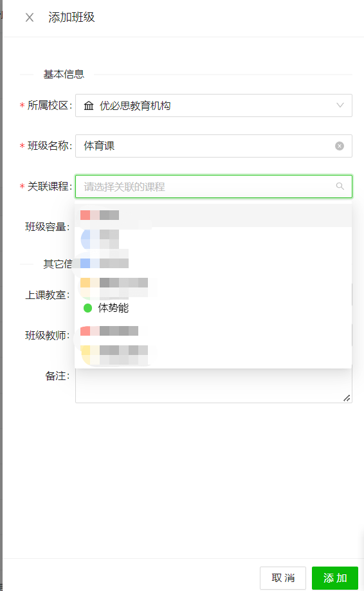Select the 体势能 course option
This screenshot has height=591, width=364.
coord(214,308)
